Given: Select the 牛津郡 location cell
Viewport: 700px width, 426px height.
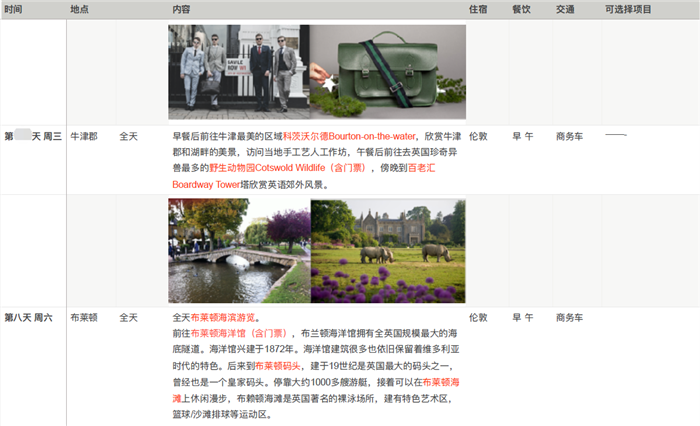Looking at the screenshot, I should pyautogui.click(x=84, y=136).
